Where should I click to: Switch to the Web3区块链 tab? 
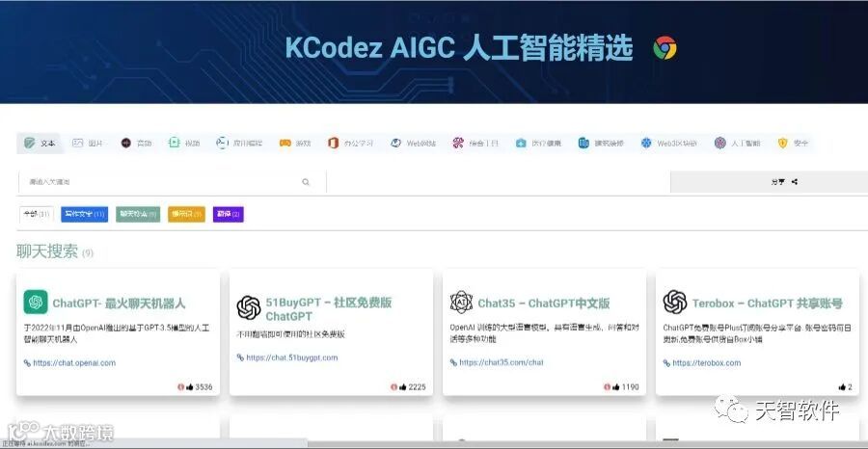[668, 144]
